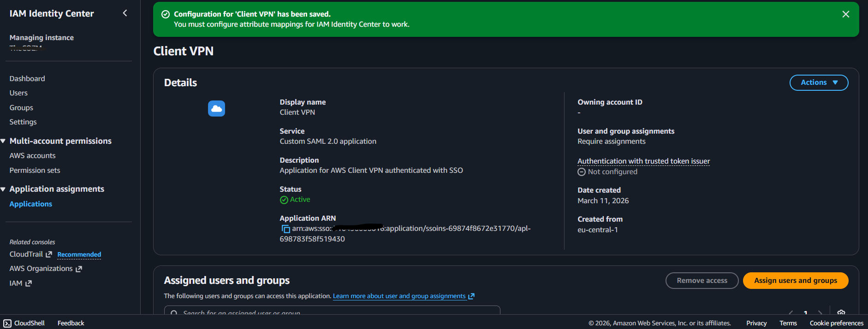Open the Terms link in footer
Image resolution: width=868 pixels, height=329 pixels.
pos(788,323)
